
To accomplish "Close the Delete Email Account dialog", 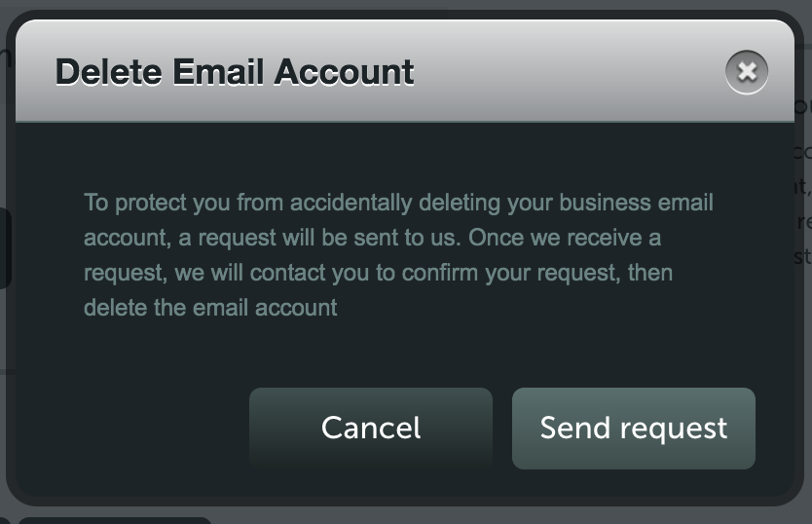I will [x=746, y=72].
